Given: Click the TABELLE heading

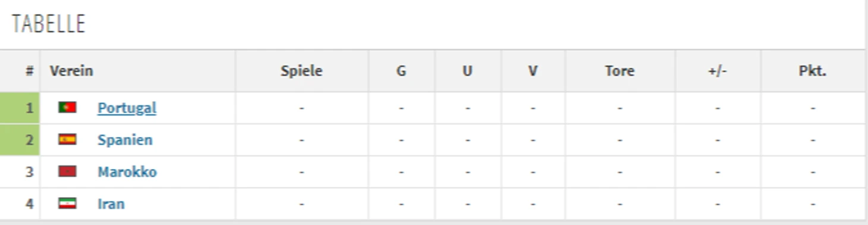Looking at the screenshot, I should pos(49,24).
